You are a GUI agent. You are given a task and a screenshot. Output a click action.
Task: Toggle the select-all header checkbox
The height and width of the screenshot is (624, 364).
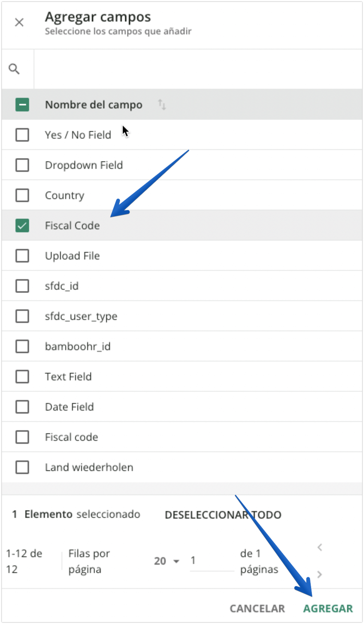point(22,104)
